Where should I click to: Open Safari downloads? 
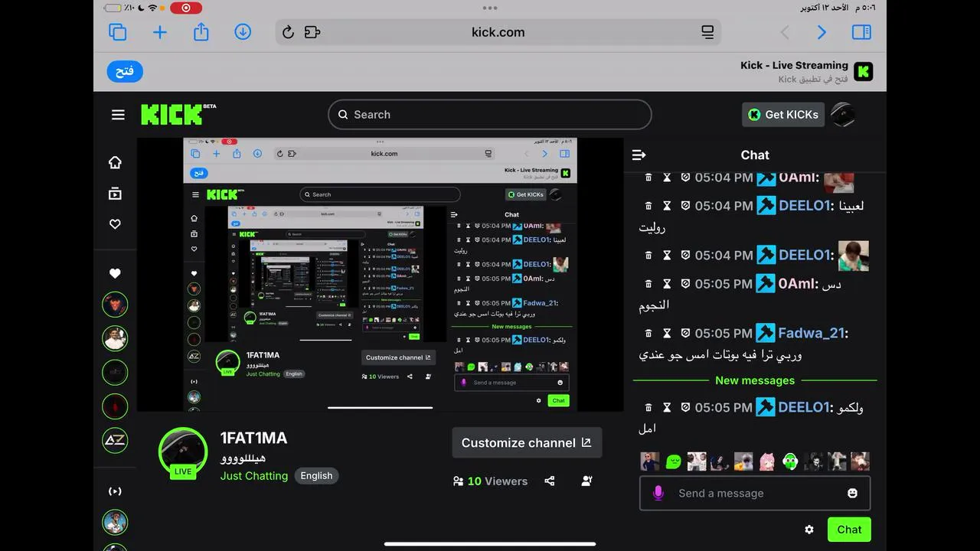[x=243, y=32]
